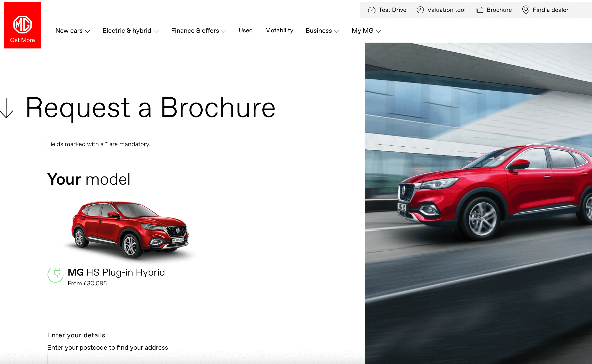The width and height of the screenshot is (592, 364).
Task: Click the Valuation tool pound icon
Action: (420, 10)
